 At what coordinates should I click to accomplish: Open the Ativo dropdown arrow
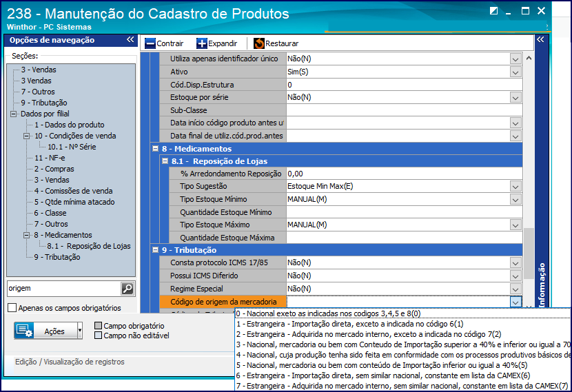tap(515, 72)
